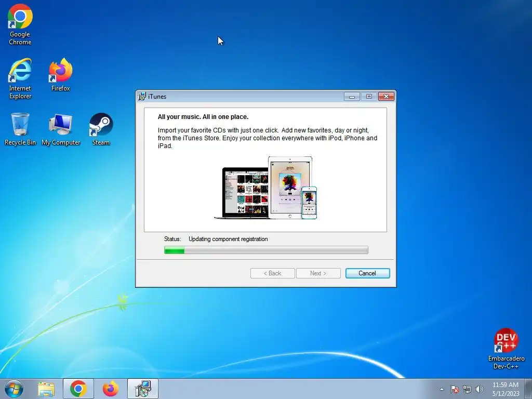This screenshot has width=532, height=399.
Task: Open Internet Explorer desktop icon
Action: tap(20, 78)
